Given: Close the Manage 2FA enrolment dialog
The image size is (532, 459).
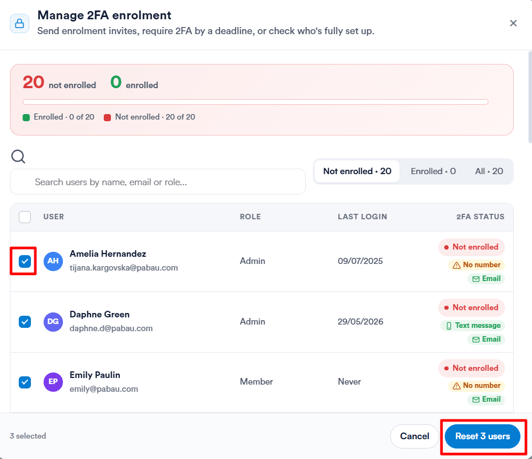Looking at the screenshot, I should pyautogui.click(x=513, y=23).
